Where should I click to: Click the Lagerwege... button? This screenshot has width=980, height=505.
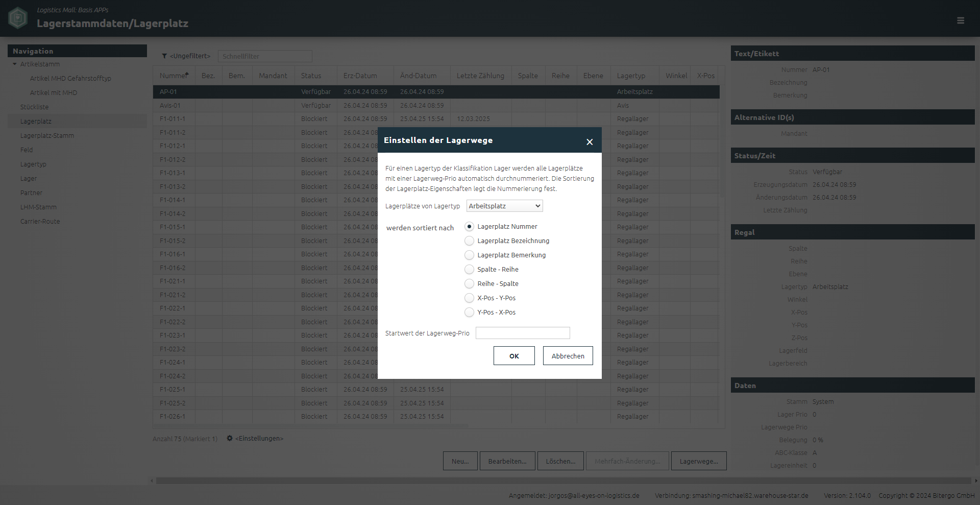(x=699, y=461)
